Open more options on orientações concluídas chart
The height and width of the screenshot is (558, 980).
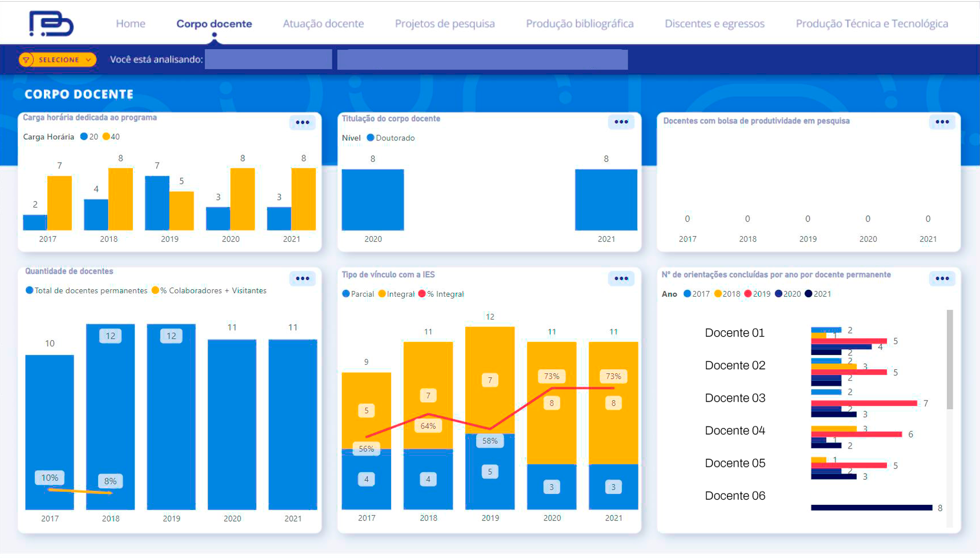942,278
